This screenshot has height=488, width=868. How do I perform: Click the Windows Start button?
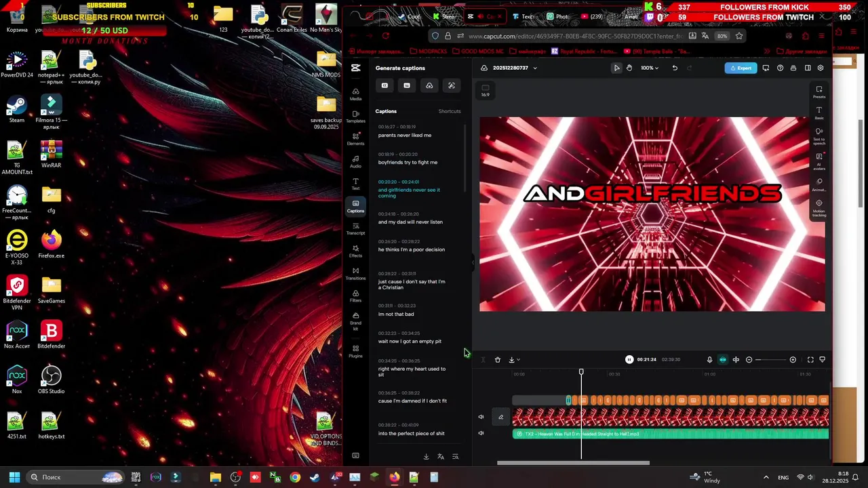point(14,477)
